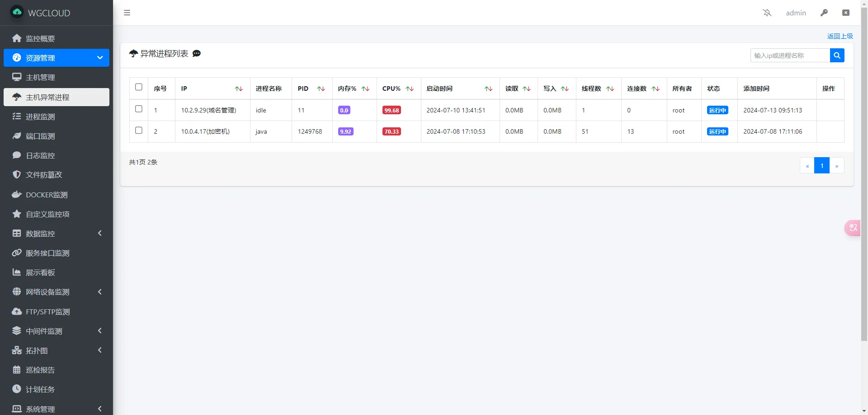Click the purple 0.0 memory badge
The width and height of the screenshot is (868, 415).
click(344, 110)
